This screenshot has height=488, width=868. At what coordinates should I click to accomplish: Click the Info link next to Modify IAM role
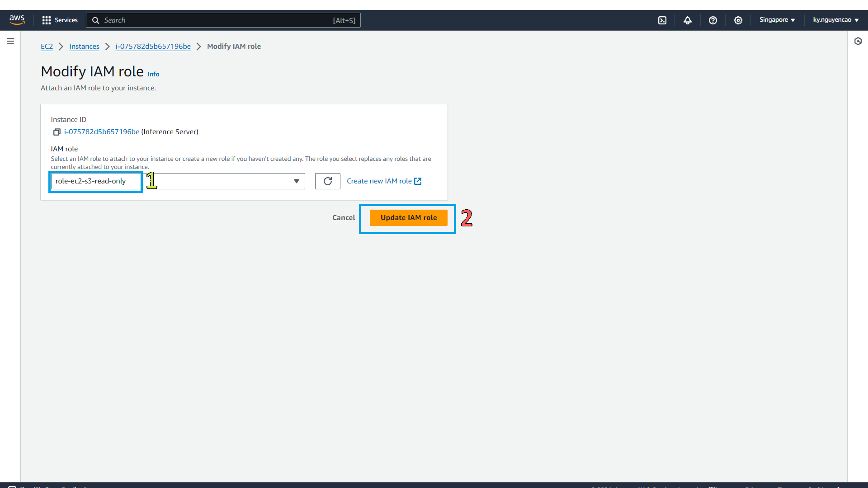(x=153, y=74)
